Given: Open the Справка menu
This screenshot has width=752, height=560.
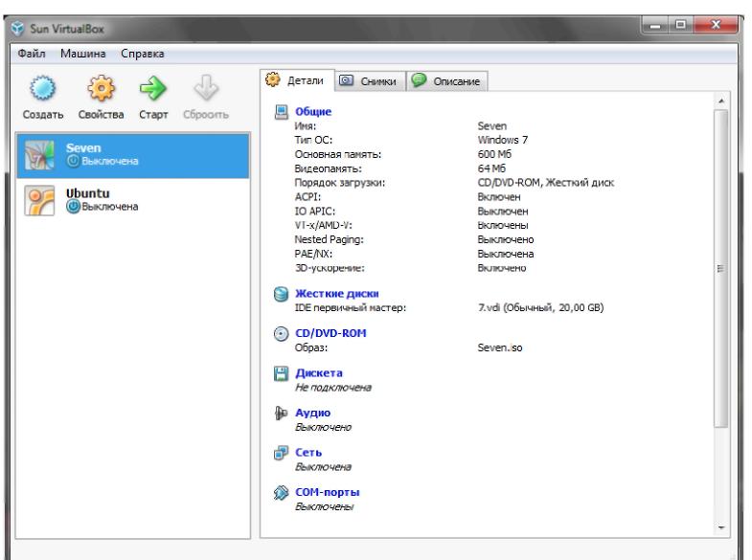Looking at the screenshot, I should [x=143, y=54].
